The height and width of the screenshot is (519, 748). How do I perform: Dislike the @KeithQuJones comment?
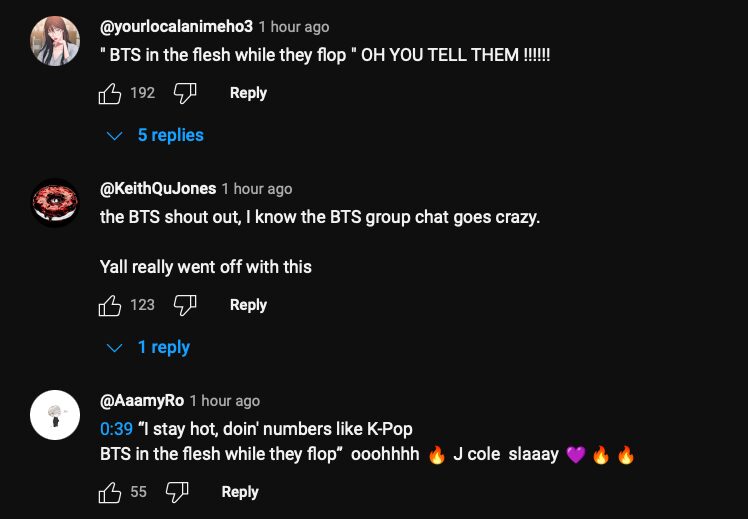tap(185, 305)
